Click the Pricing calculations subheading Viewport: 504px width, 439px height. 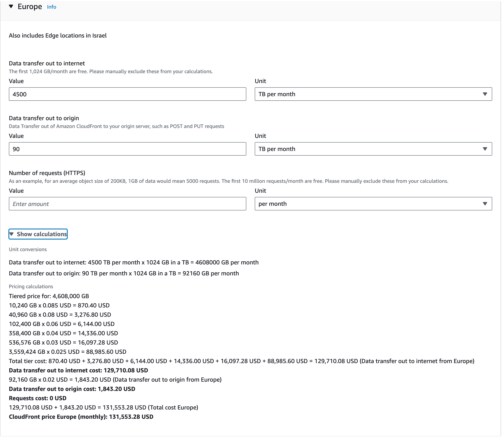[31, 287]
